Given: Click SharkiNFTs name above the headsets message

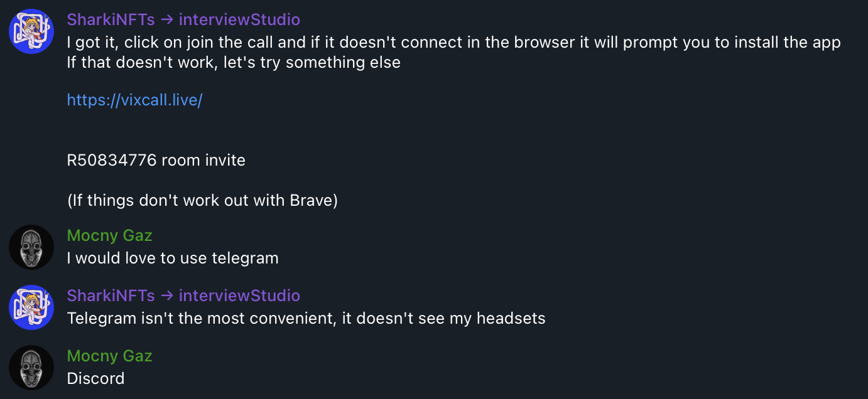Looking at the screenshot, I should pos(111,295).
